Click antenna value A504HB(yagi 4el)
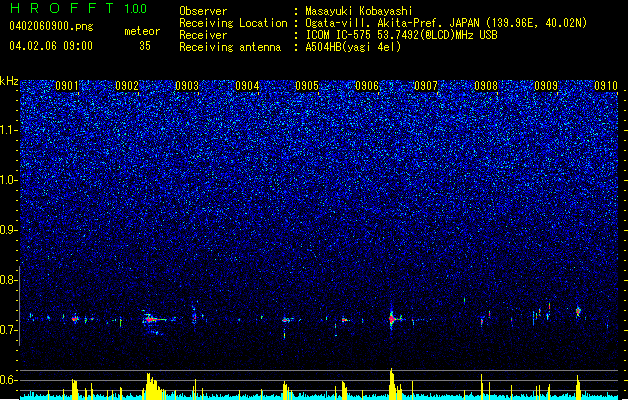Viewport: 629px width, 400px height. [x=353, y=47]
